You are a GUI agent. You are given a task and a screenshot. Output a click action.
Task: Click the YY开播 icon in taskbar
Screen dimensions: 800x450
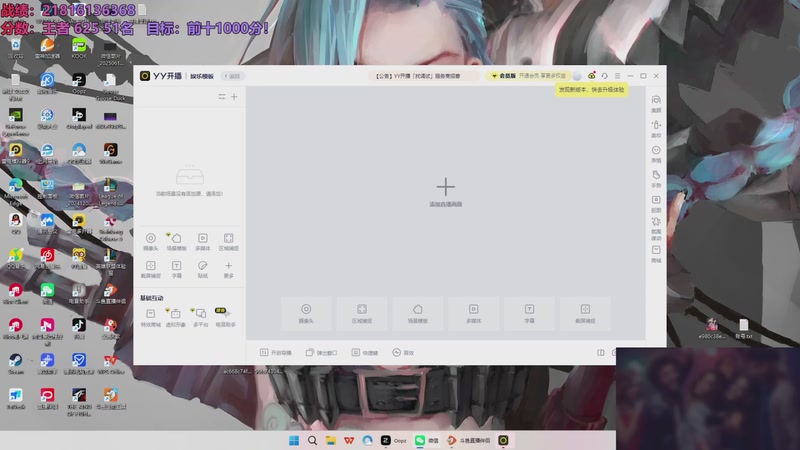[504, 440]
